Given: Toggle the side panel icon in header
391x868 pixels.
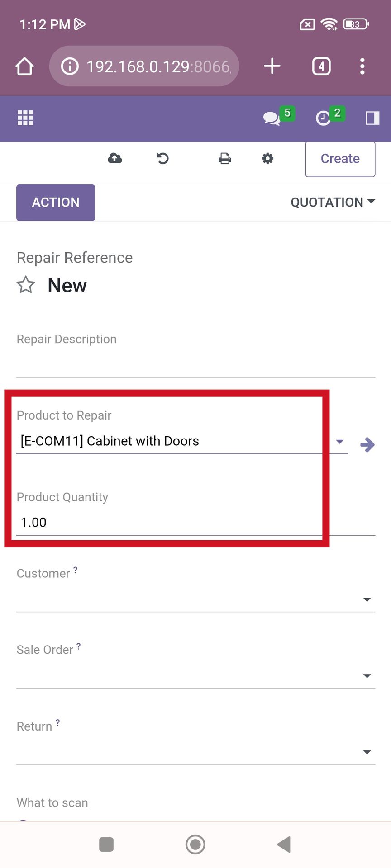Looking at the screenshot, I should coord(372,118).
